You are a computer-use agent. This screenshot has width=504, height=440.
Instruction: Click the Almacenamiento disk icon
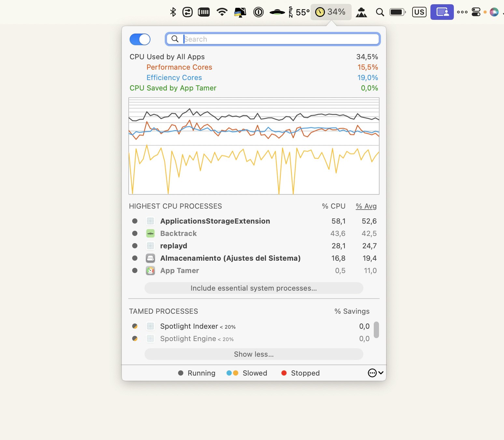150,258
